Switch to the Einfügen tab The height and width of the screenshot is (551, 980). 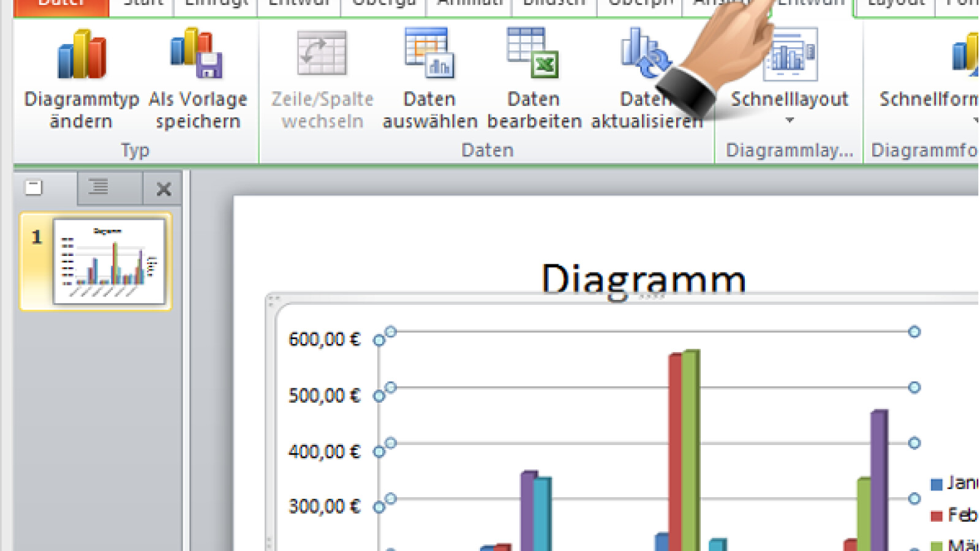tap(214, 3)
